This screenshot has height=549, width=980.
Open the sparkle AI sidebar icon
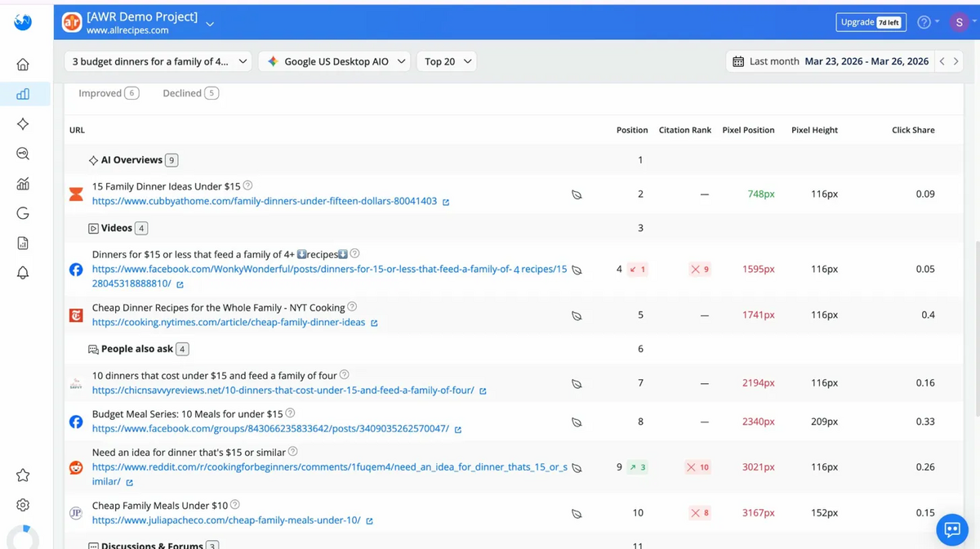click(x=23, y=124)
